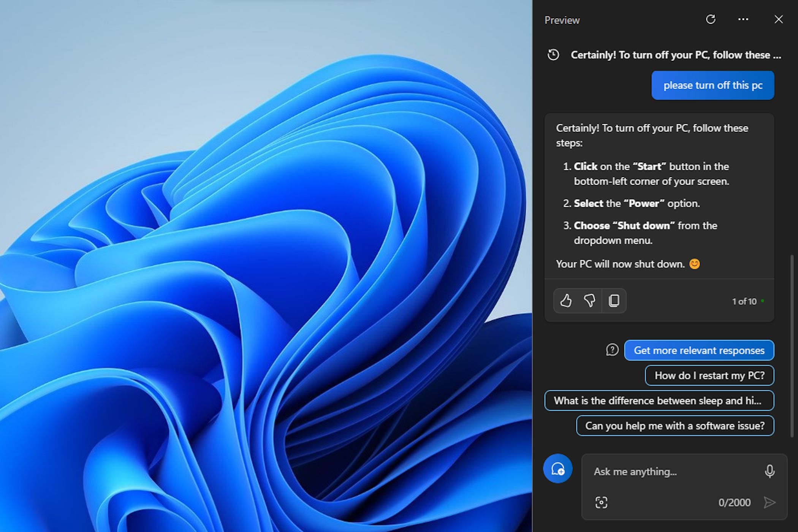Copy the response with the copy icon

pos(614,301)
